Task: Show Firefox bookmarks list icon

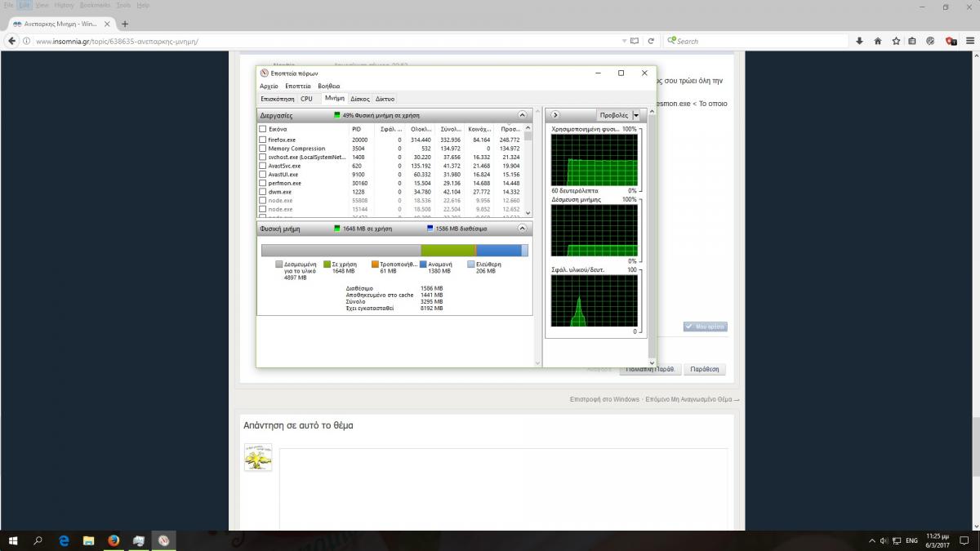Action: pos(912,41)
